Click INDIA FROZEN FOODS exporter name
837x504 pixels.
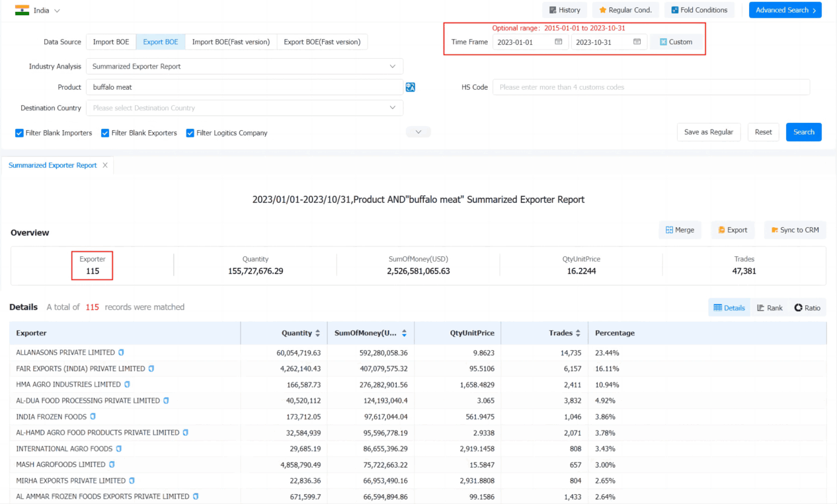[52, 417]
